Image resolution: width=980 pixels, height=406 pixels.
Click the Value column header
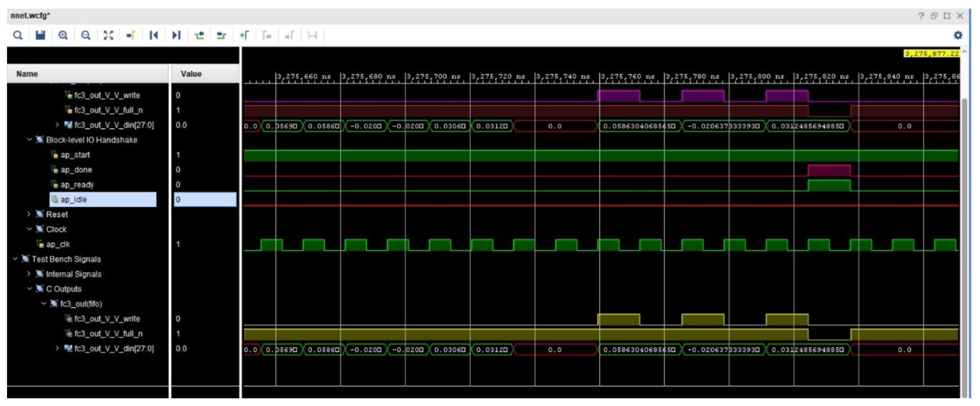coord(205,74)
